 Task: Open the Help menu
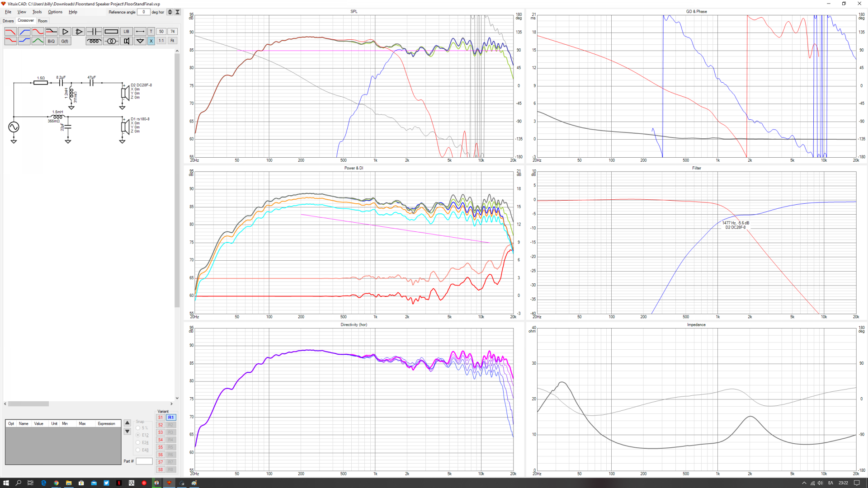click(x=73, y=12)
